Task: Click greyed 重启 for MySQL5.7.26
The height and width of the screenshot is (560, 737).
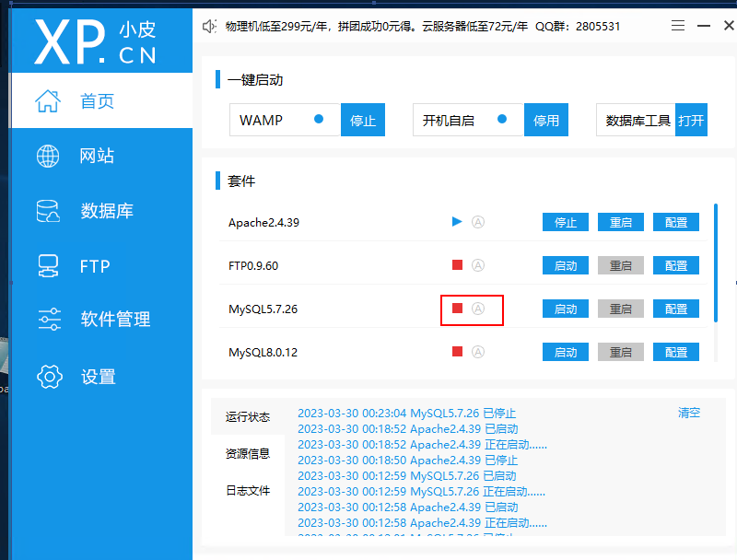Action: click(621, 309)
